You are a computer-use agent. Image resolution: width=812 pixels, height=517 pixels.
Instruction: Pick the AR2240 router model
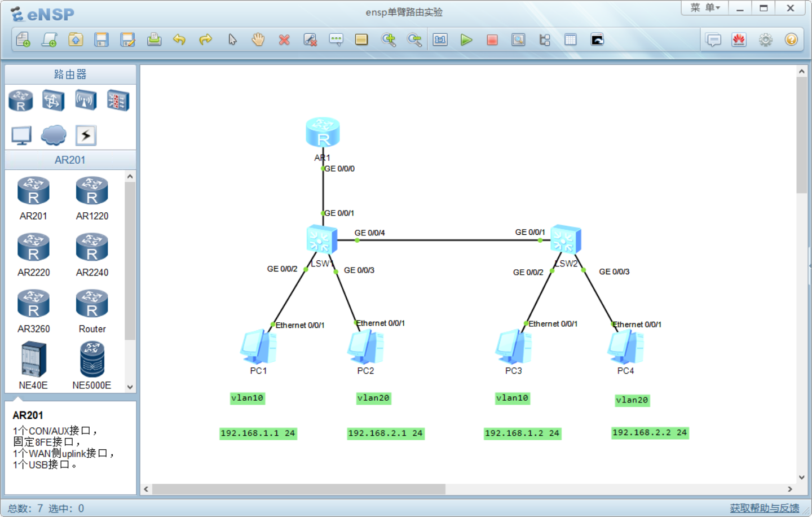tap(92, 255)
